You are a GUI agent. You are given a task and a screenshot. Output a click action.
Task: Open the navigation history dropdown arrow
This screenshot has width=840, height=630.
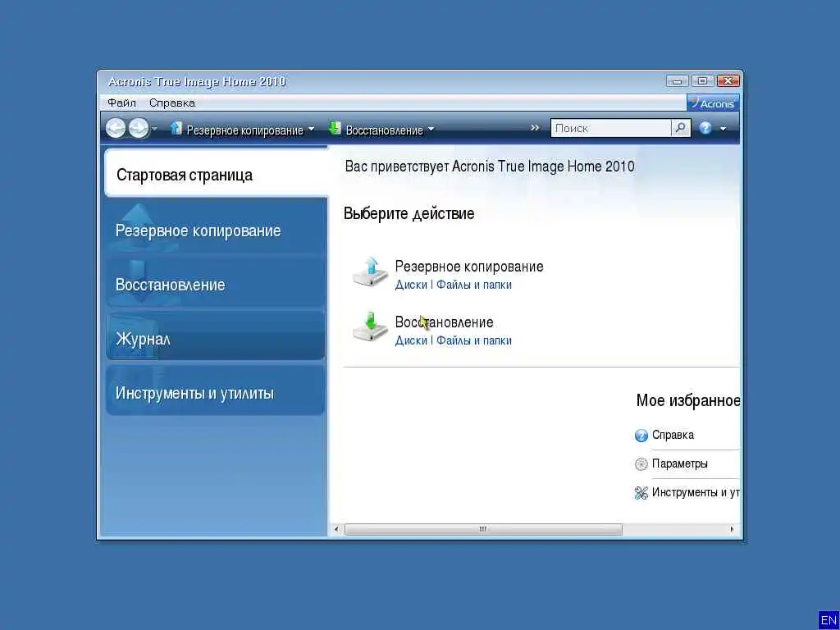point(154,129)
